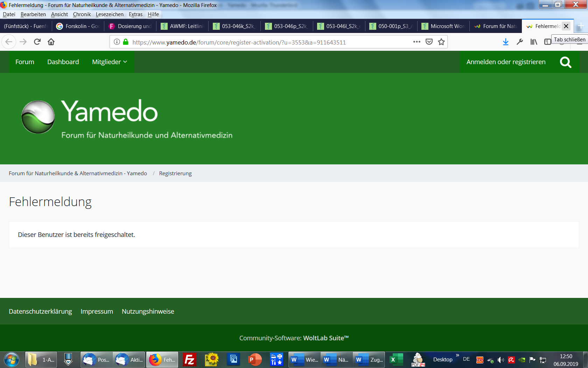The width and height of the screenshot is (588, 368).
Task: Click the forum search magnifier icon
Action: click(566, 62)
